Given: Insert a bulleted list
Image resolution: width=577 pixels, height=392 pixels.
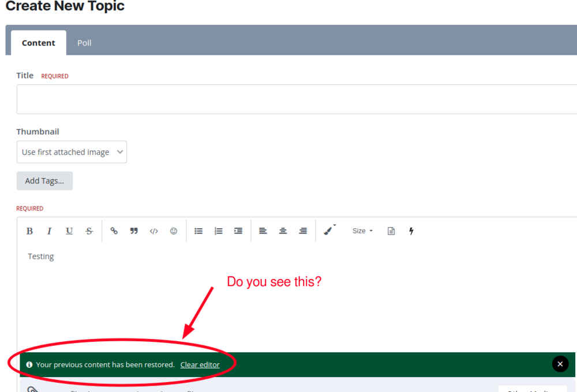Looking at the screenshot, I should coord(198,231).
